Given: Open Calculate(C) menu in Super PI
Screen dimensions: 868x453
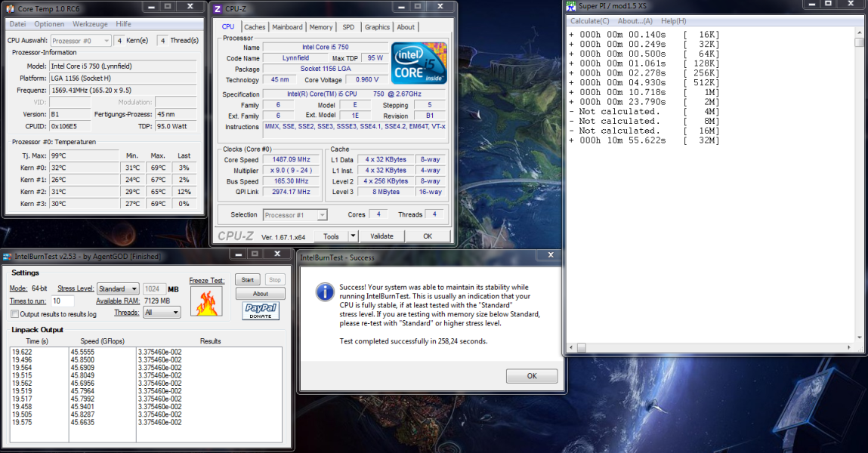Looking at the screenshot, I should pyautogui.click(x=589, y=21).
